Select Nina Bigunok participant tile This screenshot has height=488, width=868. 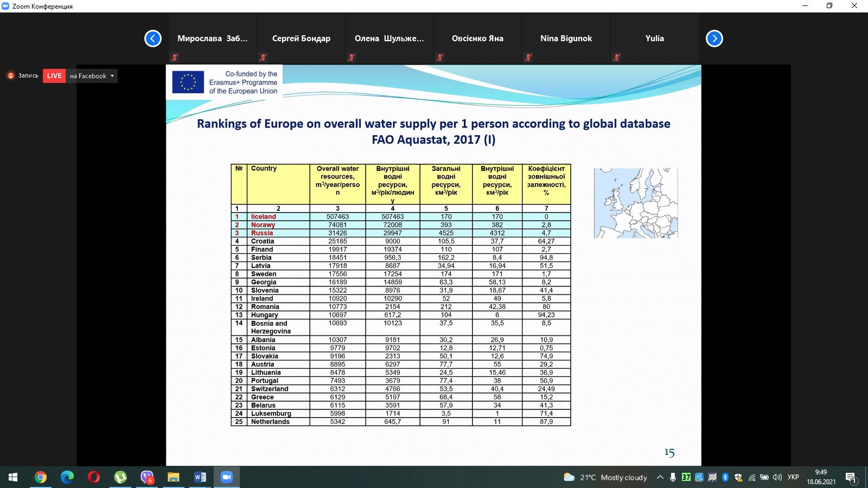pos(566,39)
